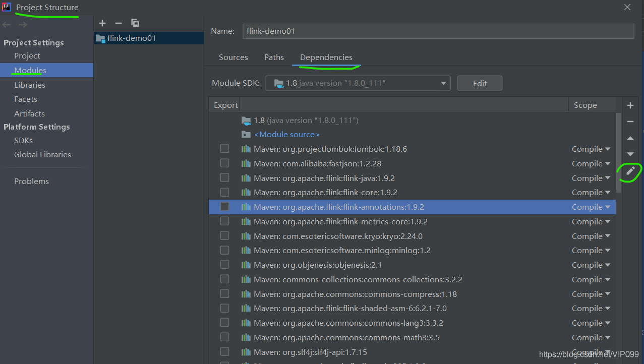
Task: Select flink-shaded-asm-6:6.2.1-7.0 dependency row
Action: (x=412, y=308)
